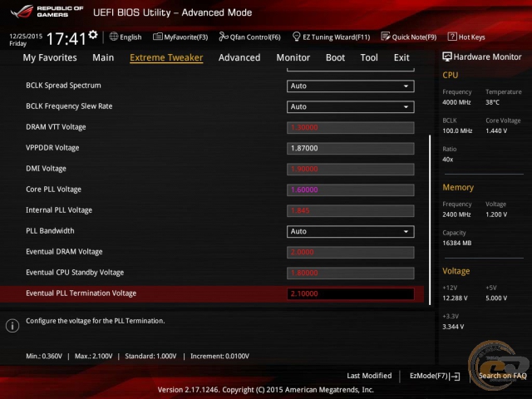
Task: Click the EzMode exit arrow icon
Action: click(455, 376)
